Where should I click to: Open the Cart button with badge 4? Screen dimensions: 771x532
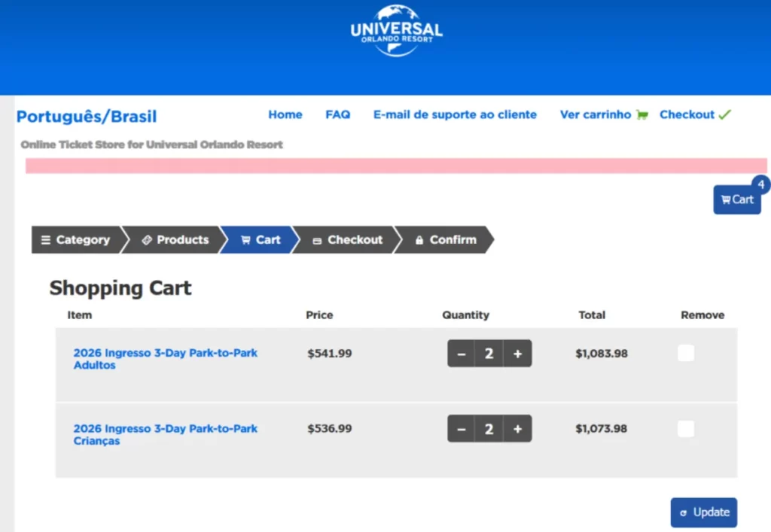(x=736, y=199)
